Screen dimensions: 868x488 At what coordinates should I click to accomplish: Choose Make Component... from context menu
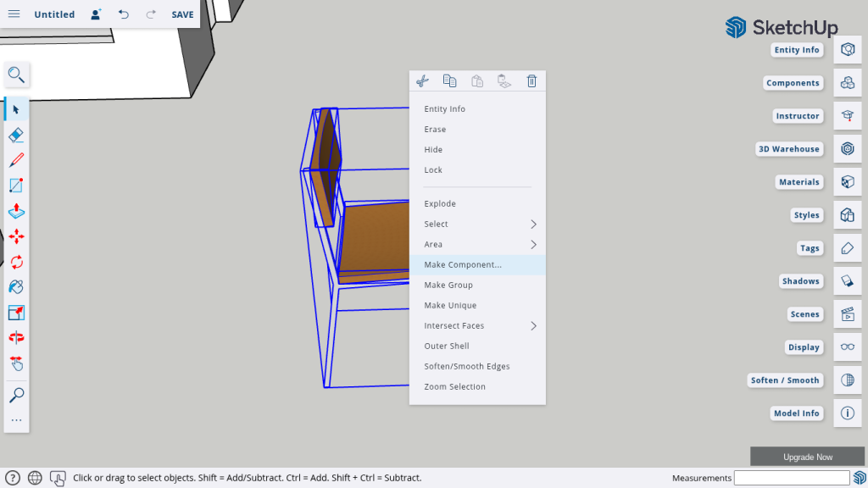(463, 265)
